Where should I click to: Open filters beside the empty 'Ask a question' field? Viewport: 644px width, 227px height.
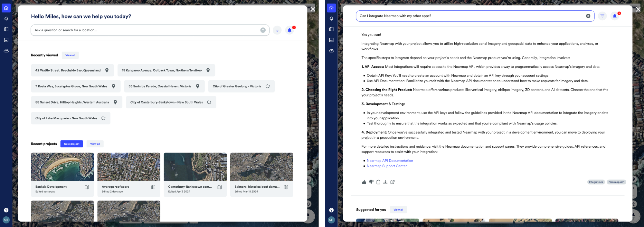[x=277, y=30]
